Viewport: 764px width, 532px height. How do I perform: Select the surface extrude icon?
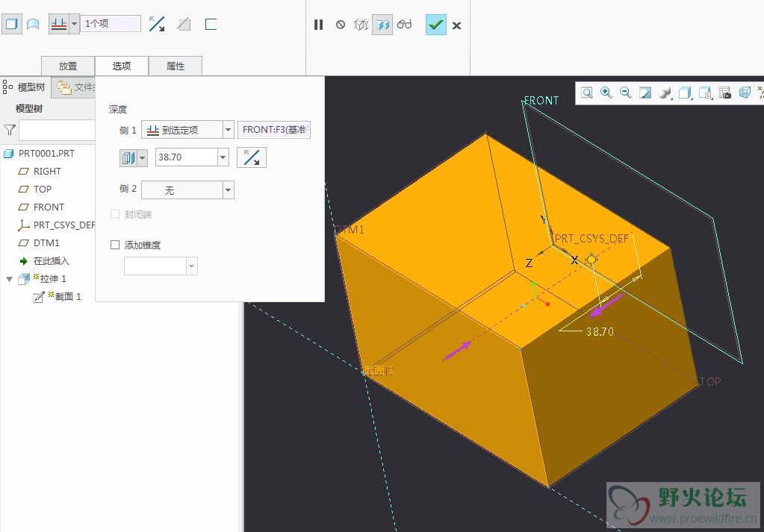33,24
